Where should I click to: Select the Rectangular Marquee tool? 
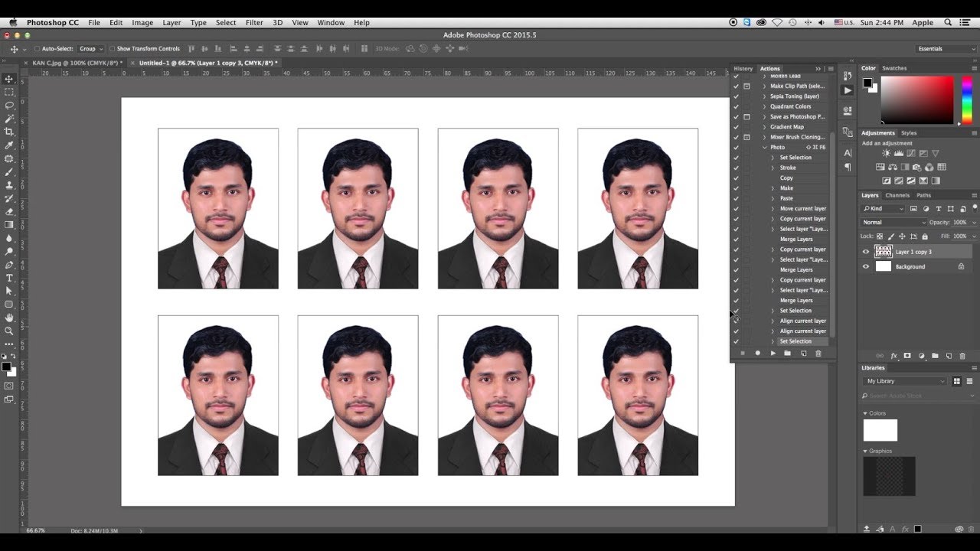point(9,92)
